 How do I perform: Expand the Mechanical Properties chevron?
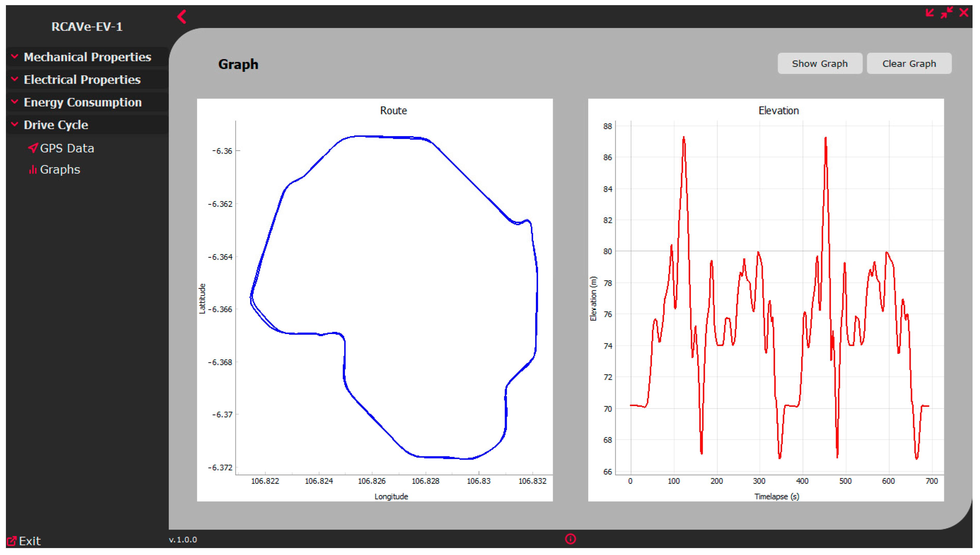14,57
